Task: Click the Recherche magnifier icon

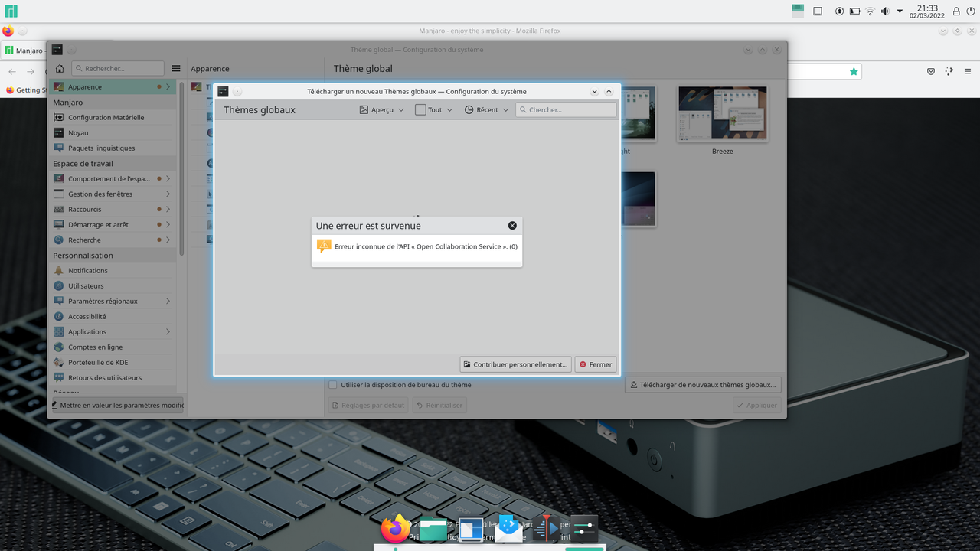Action: (59, 240)
